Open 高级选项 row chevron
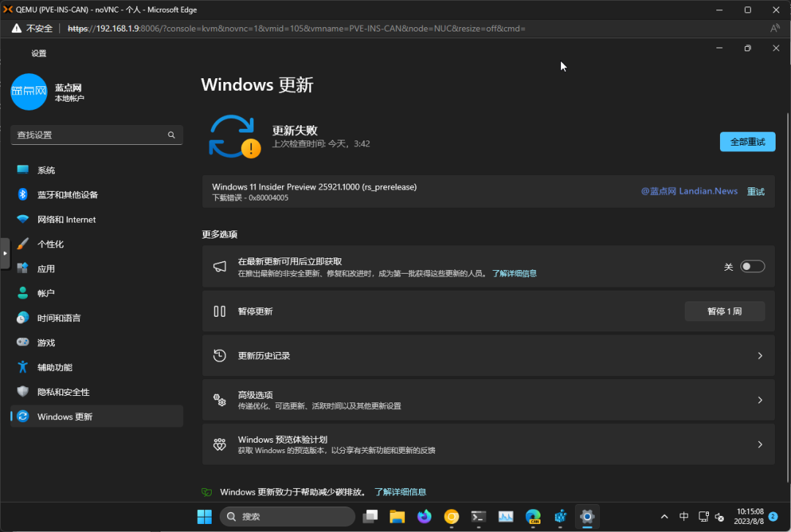Viewport: 791px width, 532px height. coord(760,400)
